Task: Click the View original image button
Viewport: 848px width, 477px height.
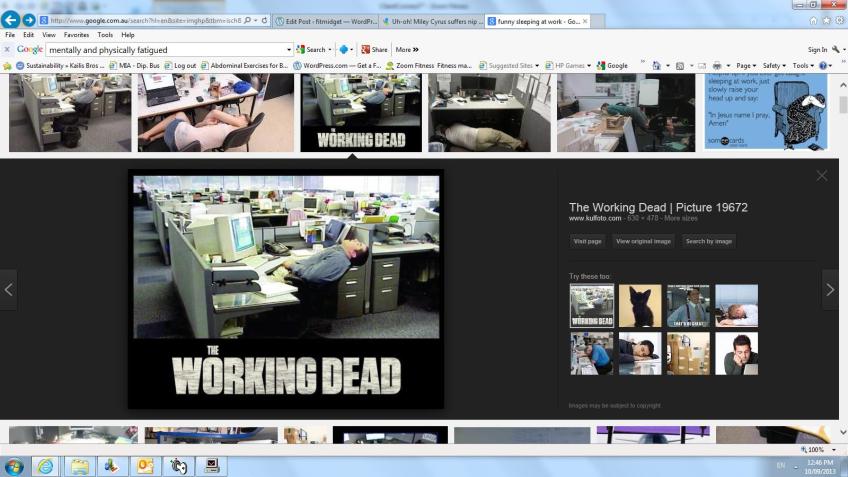Action: 643,241
